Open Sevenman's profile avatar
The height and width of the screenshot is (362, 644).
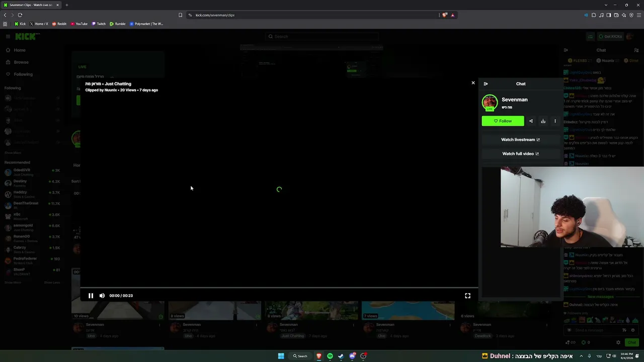click(x=490, y=103)
